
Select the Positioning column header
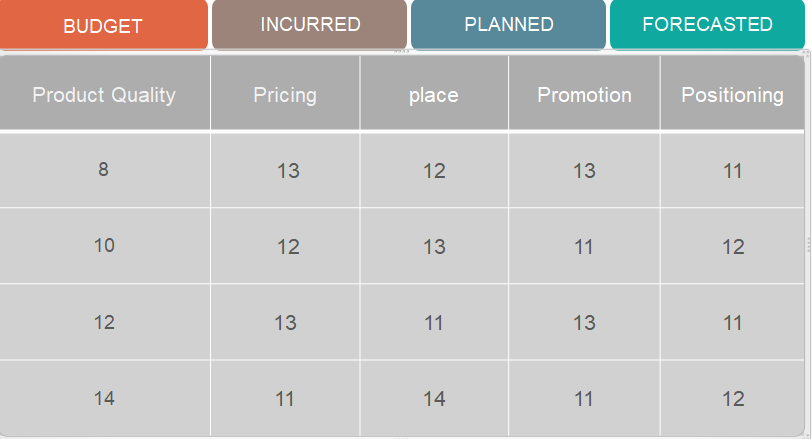click(x=732, y=95)
